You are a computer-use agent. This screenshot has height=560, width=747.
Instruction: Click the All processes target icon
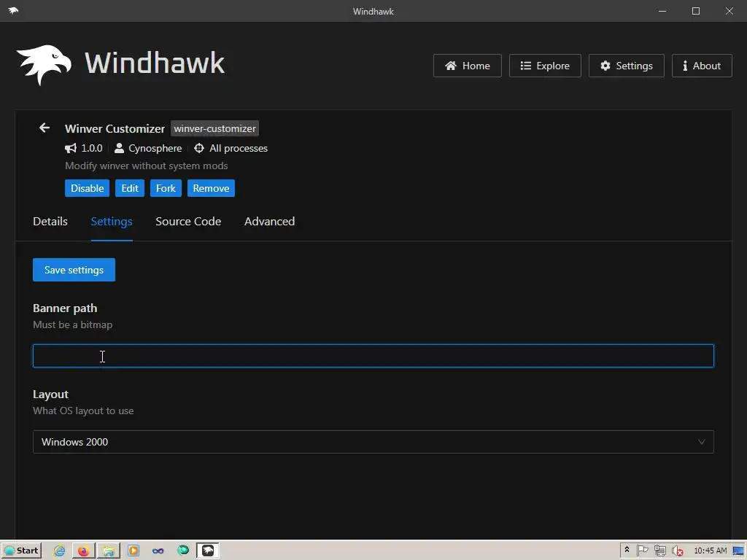click(199, 148)
